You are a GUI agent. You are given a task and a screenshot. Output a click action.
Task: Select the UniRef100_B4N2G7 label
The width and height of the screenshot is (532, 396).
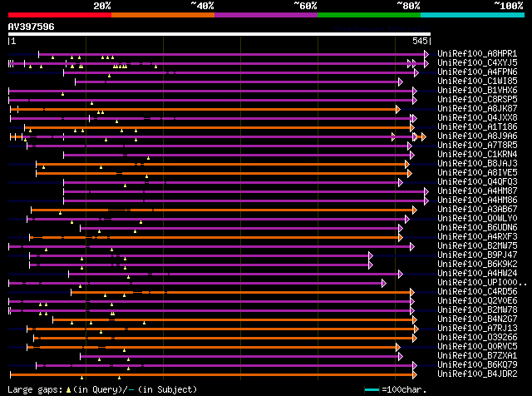click(477, 319)
